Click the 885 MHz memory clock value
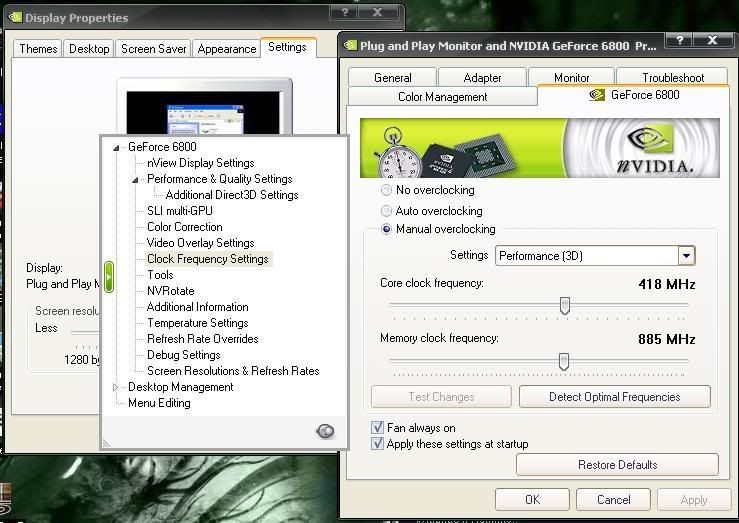Screen dimensions: 739x523 pos(667,339)
